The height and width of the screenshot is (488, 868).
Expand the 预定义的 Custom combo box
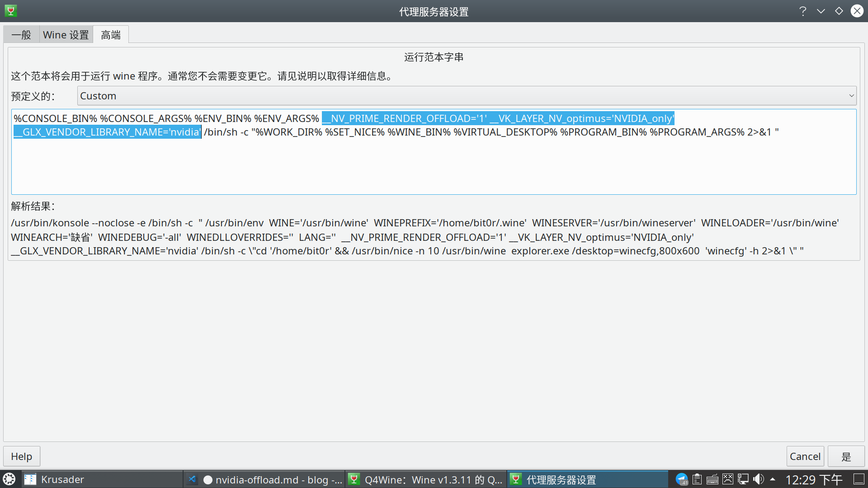[467, 96]
